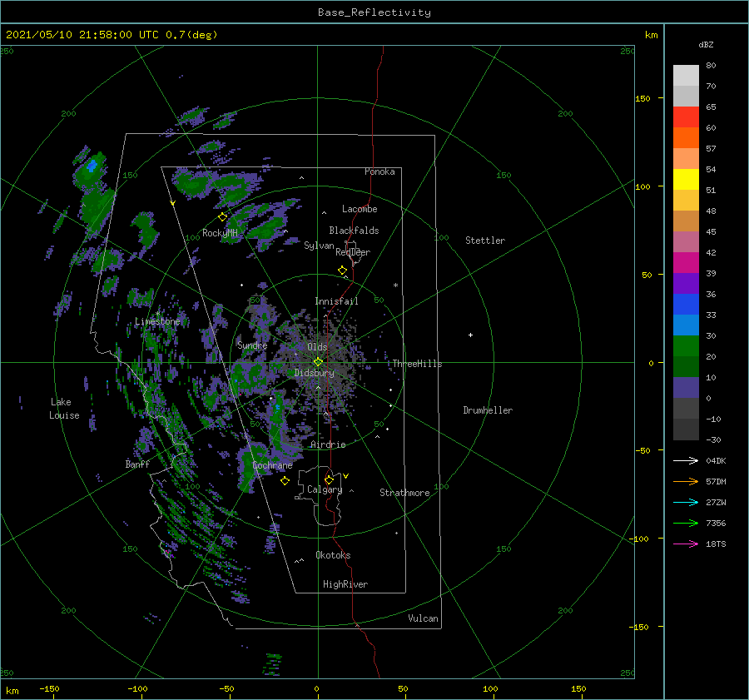
Task: Click the Limestone label
Action: point(157,321)
